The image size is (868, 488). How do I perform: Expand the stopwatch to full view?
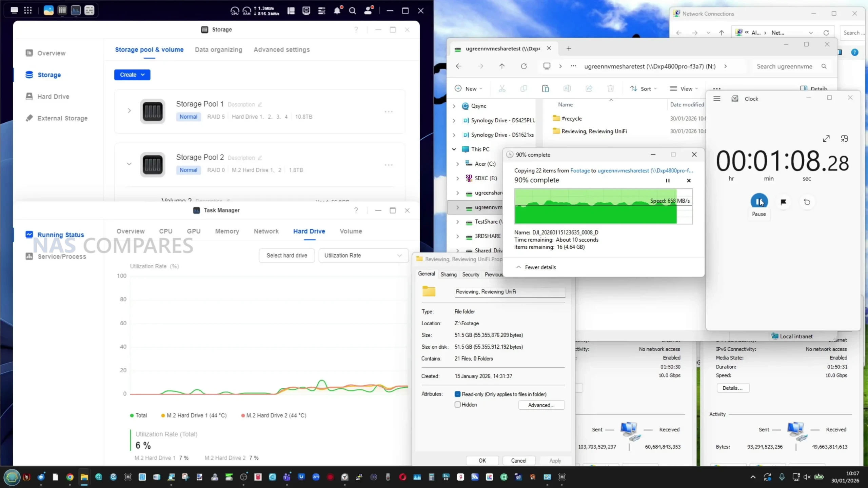pos(826,139)
